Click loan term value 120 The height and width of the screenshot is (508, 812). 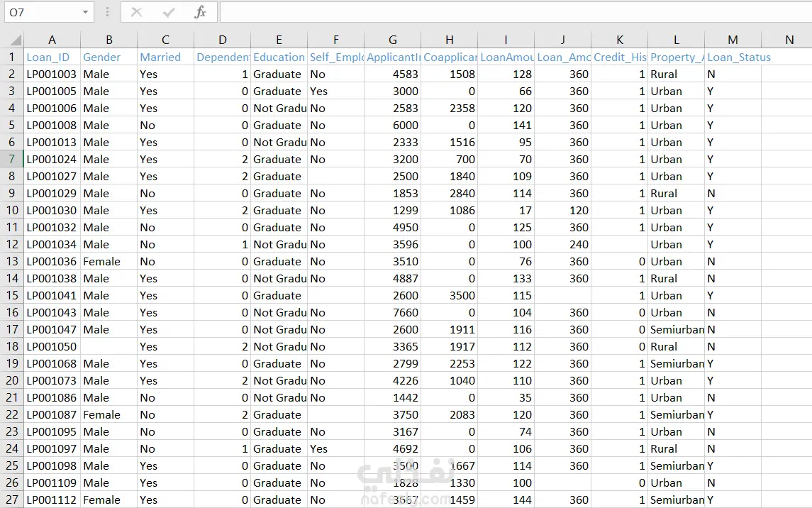tap(562, 210)
